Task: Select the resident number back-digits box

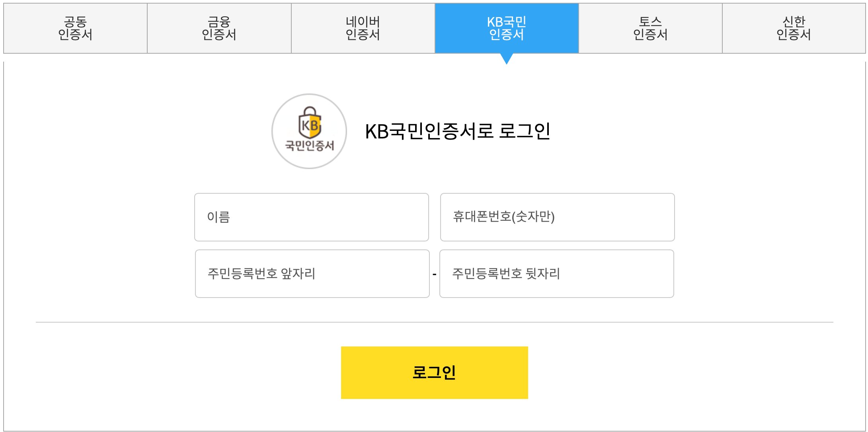Action: pos(556,273)
